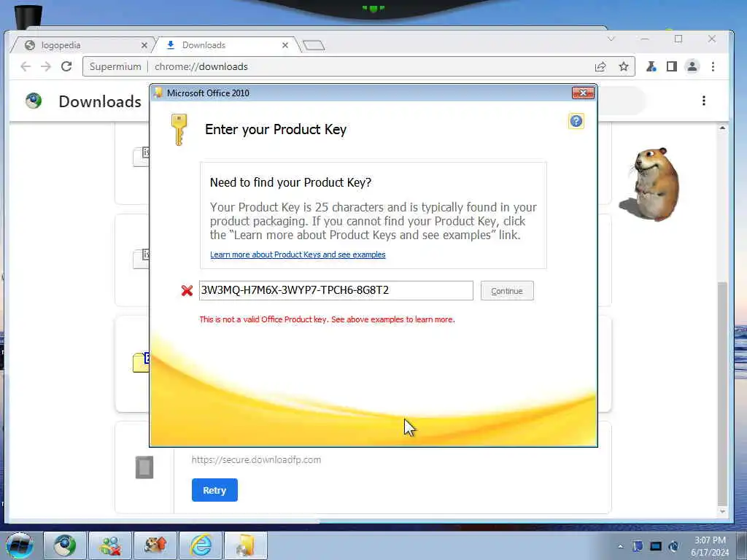
Task: Share this page icon in address bar
Action: coord(600,66)
